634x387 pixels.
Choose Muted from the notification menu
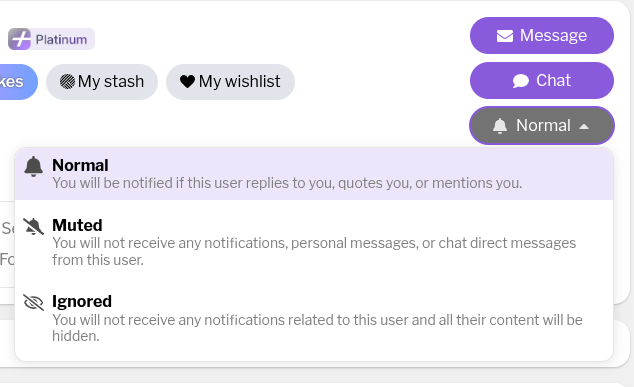tap(314, 242)
